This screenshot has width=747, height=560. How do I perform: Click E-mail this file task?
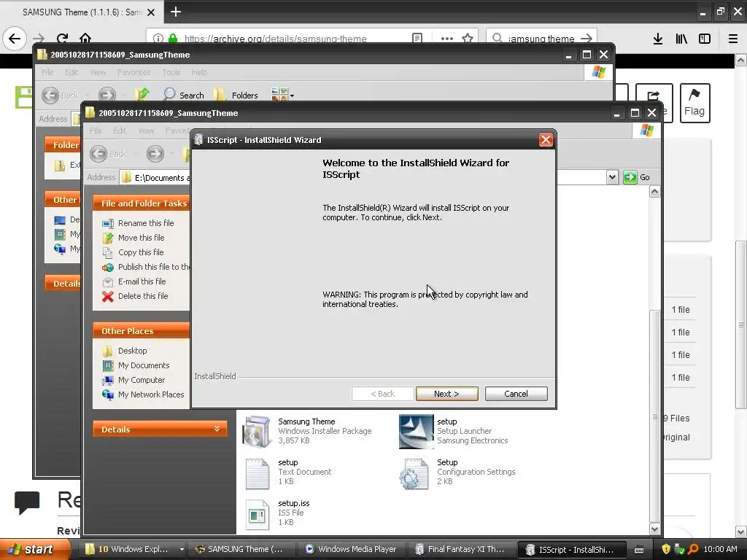pos(142,281)
